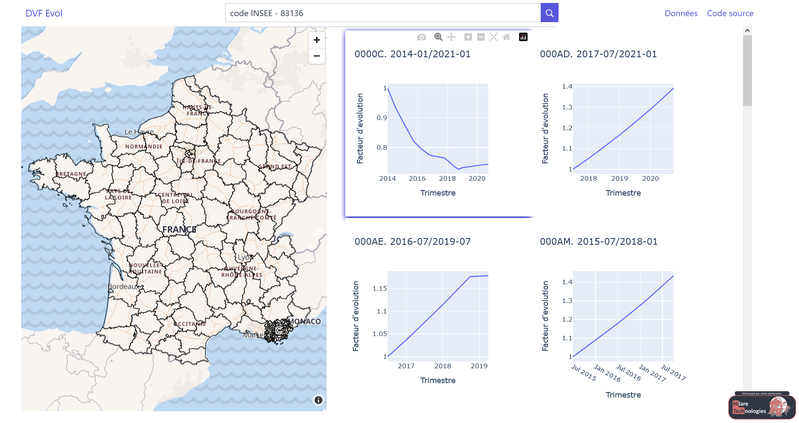Screen dimensions: 799x423
Task: Open the Données link
Action: click(681, 13)
